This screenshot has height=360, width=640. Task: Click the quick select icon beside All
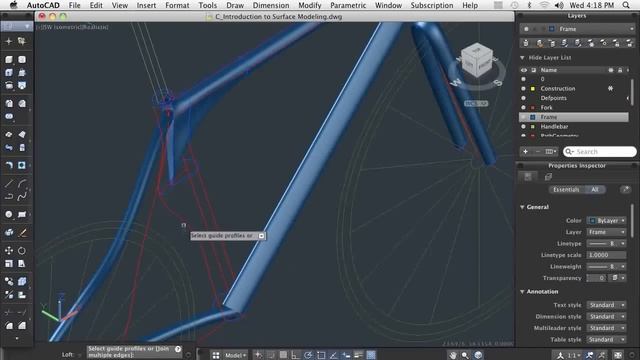point(625,189)
